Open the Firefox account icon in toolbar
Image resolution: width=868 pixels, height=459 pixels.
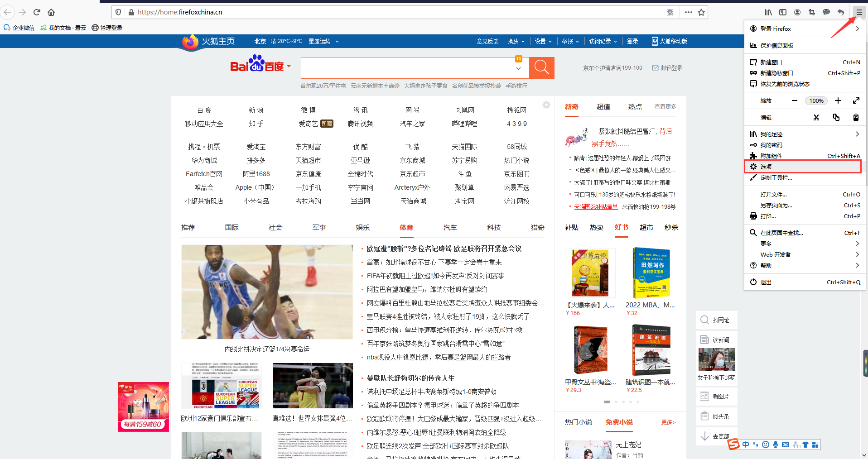(797, 12)
